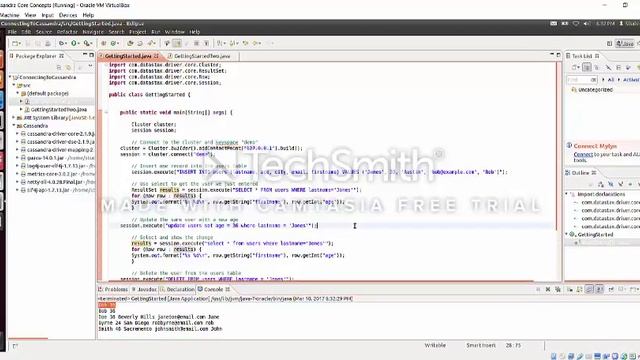The height and width of the screenshot is (360, 640).
Task: Click the Pin Console icon
Action: pos(611,289)
